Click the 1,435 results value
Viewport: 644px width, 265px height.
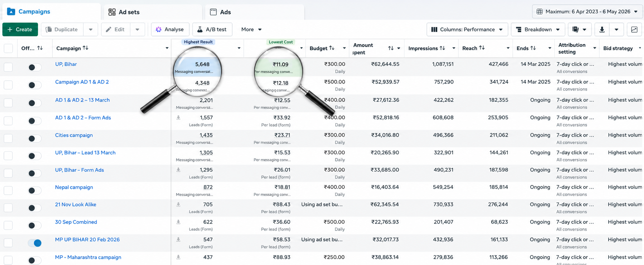[206, 135]
